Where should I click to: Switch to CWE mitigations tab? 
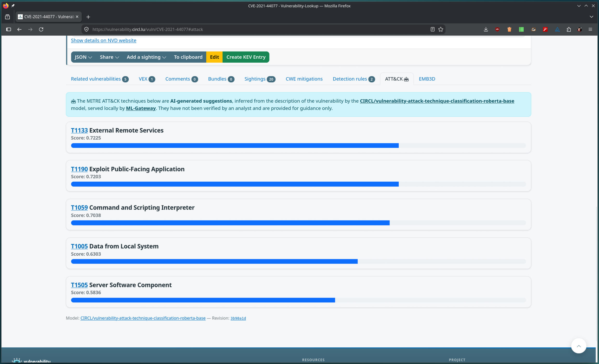pyautogui.click(x=304, y=79)
